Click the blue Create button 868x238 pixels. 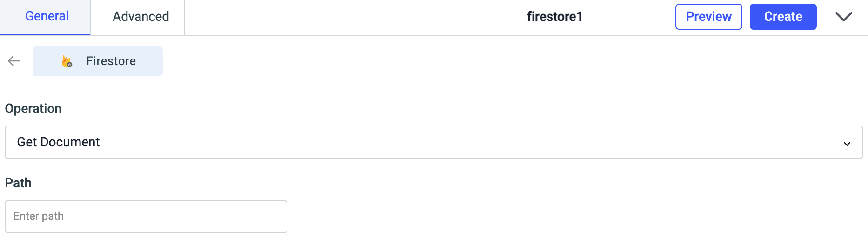pyautogui.click(x=783, y=17)
